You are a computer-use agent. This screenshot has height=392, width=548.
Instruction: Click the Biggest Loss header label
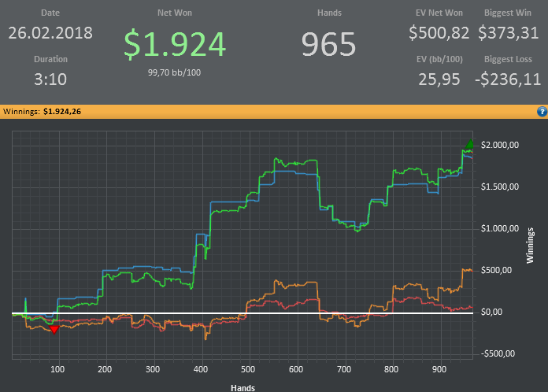click(508, 59)
